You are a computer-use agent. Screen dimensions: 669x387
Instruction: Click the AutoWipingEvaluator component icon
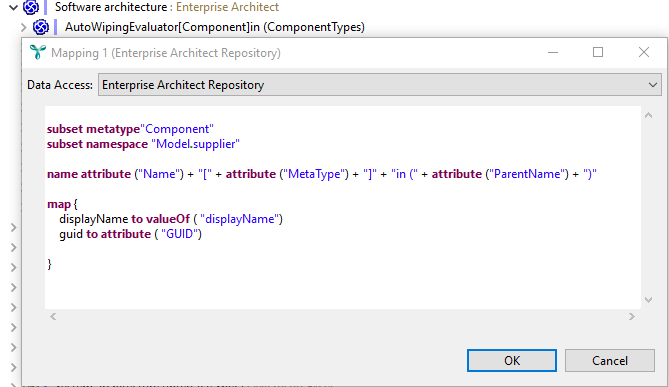41,27
